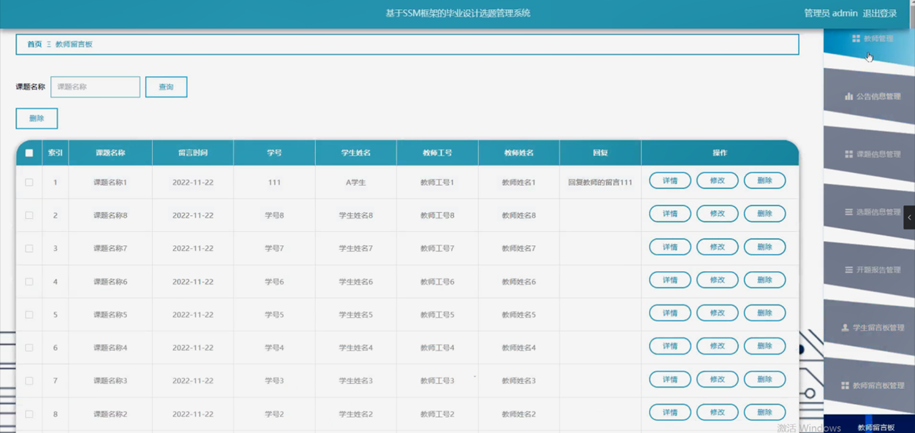Click 删除 for row 课题名称5

coord(764,313)
